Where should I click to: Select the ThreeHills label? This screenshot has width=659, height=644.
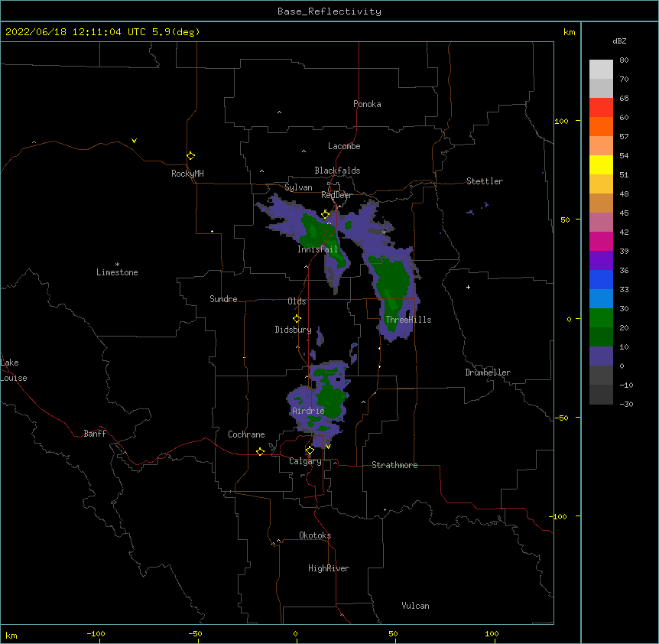(x=408, y=320)
